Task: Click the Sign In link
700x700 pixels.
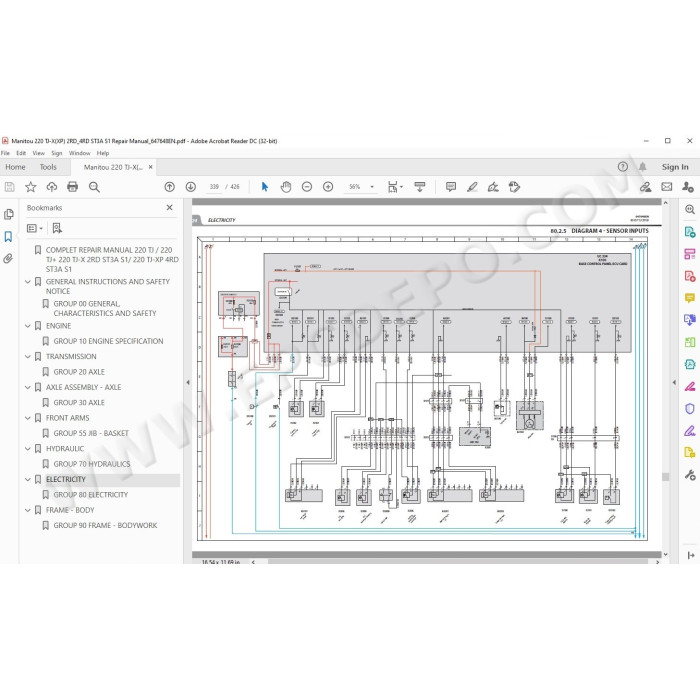Action: click(x=675, y=167)
